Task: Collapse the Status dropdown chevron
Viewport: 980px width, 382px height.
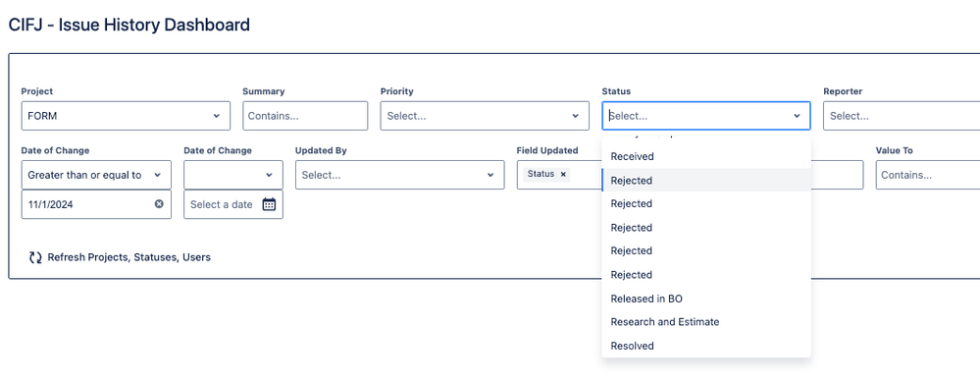Action: click(797, 116)
